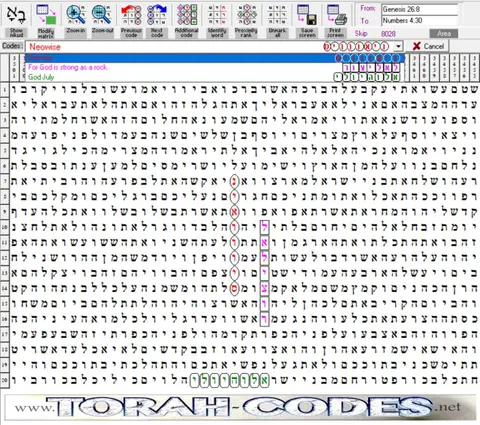Image resolution: width=480 pixels, height=425 pixels.
Task: Click the red circled letter in row 7
Action: [234, 181]
